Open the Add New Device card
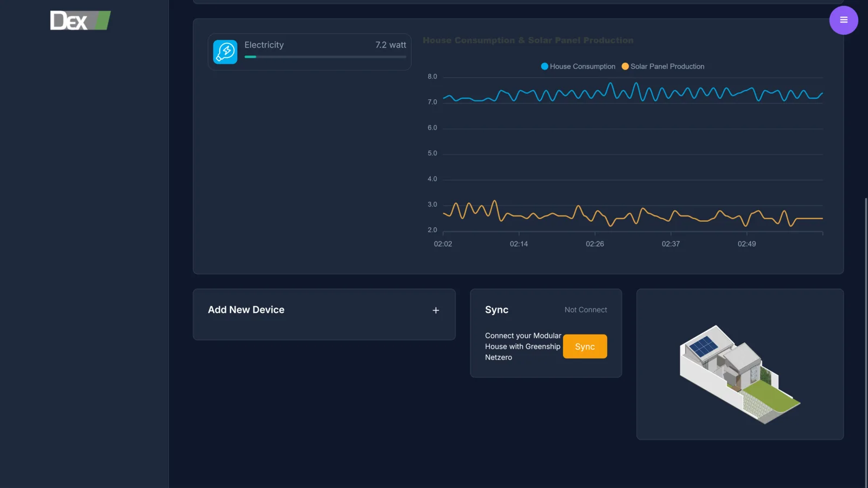 click(x=324, y=314)
